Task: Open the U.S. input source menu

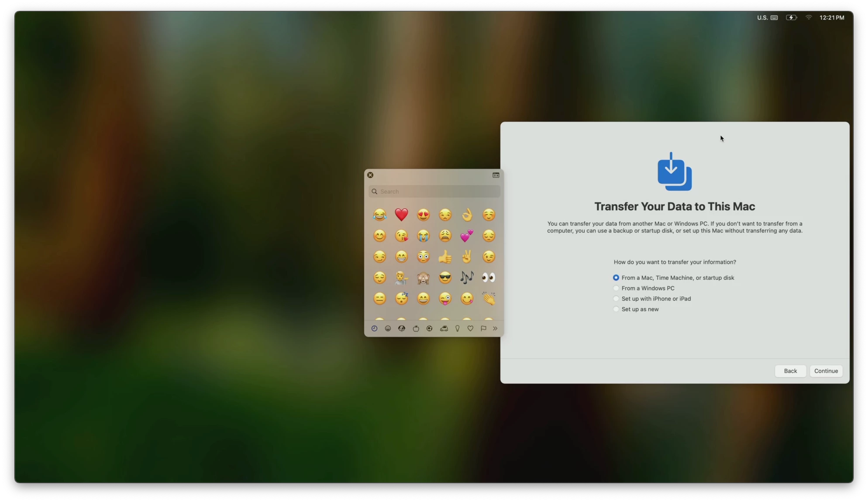Action: tap(767, 18)
